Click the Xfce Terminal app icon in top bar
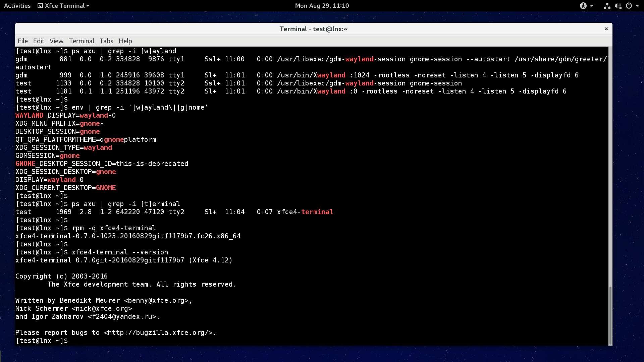The height and width of the screenshot is (362, 644). tap(40, 6)
